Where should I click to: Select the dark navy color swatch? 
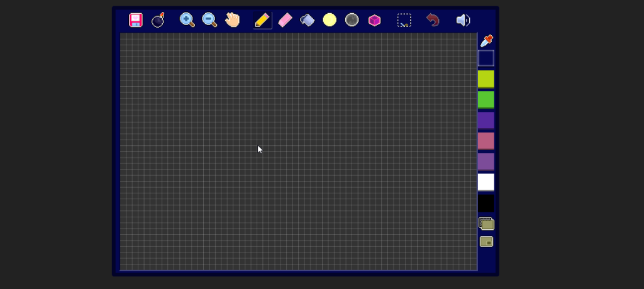(x=486, y=58)
